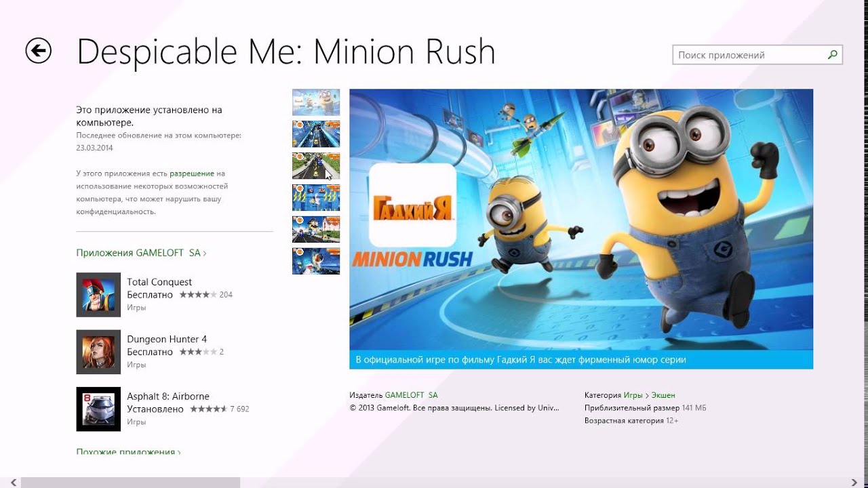The height and width of the screenshot is (488, 868).
Task: Click the Asphalt 8: Airborne title
Action: 168,396
